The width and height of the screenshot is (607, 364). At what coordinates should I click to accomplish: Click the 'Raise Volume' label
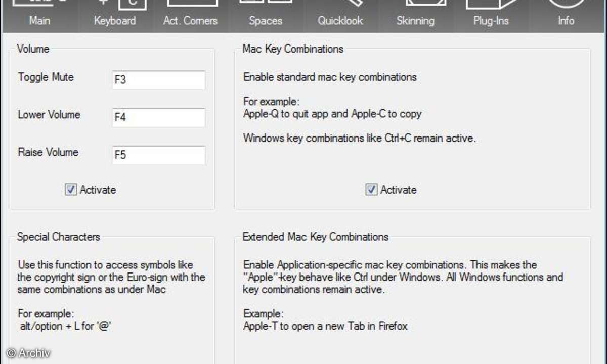pos(49,152)
